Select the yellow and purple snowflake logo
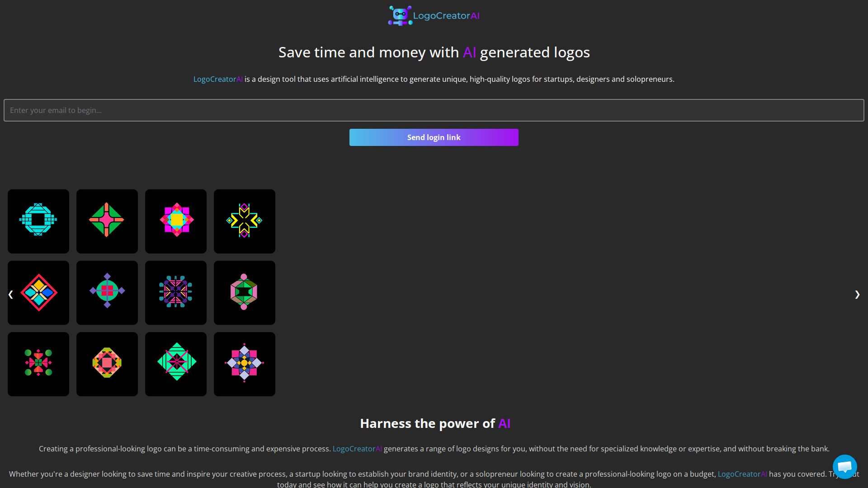This screenshot has height=488, width=868. (x=244, y=221)
